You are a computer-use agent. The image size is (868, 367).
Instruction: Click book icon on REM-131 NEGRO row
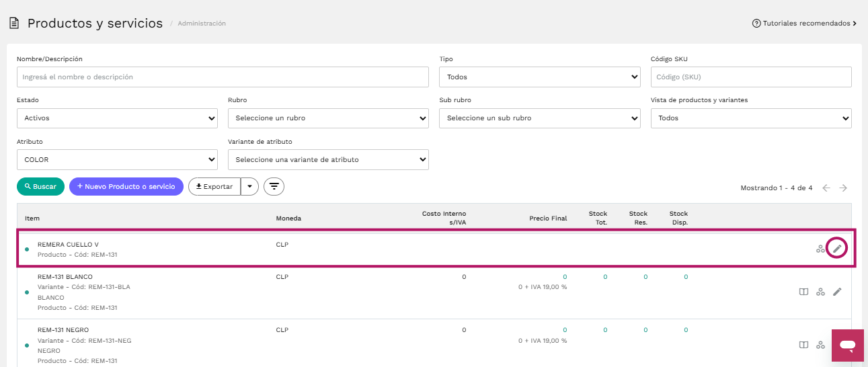pos(803,345)
